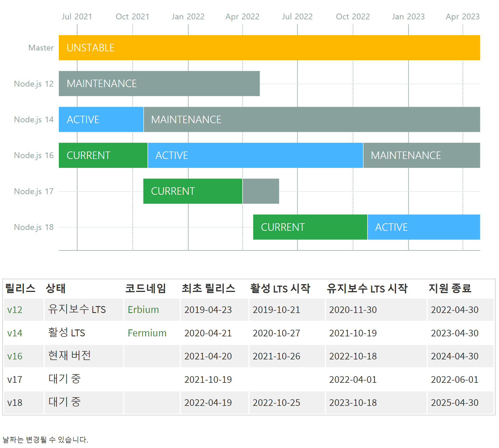Click the date 2021-04-20
Viewport: 499px width, 448px height.
[x=208, y=356]
